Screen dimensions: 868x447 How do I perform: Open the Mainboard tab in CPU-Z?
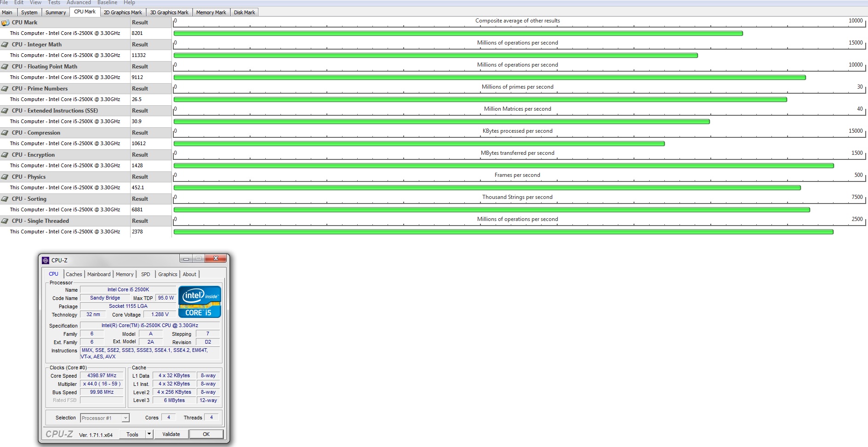click(x=99, y=274)
